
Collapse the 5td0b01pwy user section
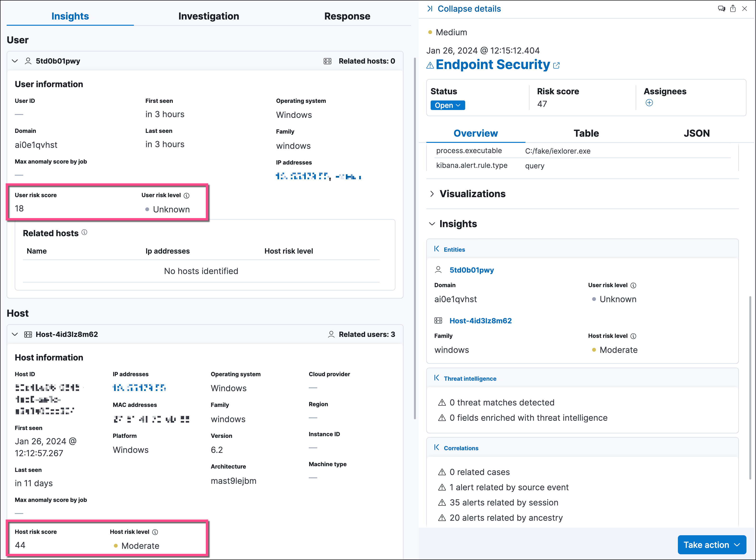pos(15,61)
